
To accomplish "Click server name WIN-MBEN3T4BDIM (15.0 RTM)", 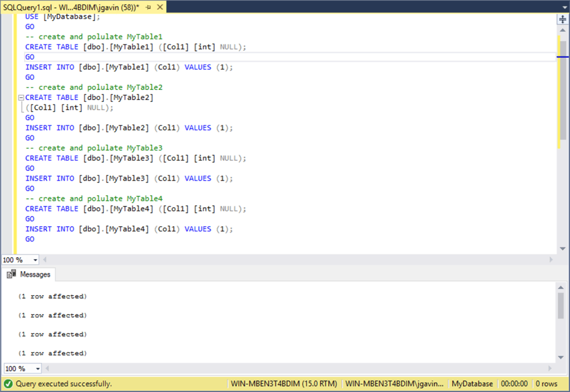I will point(284,384).
